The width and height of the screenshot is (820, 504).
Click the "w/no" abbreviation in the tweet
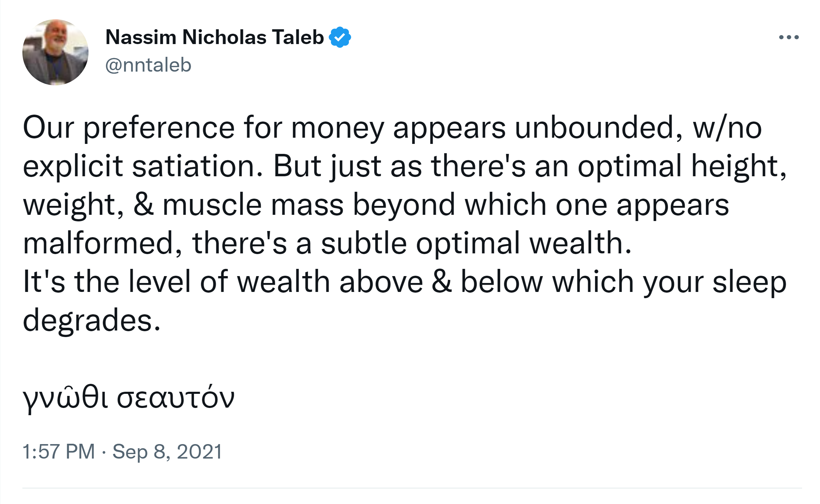(x=727, y=128)
